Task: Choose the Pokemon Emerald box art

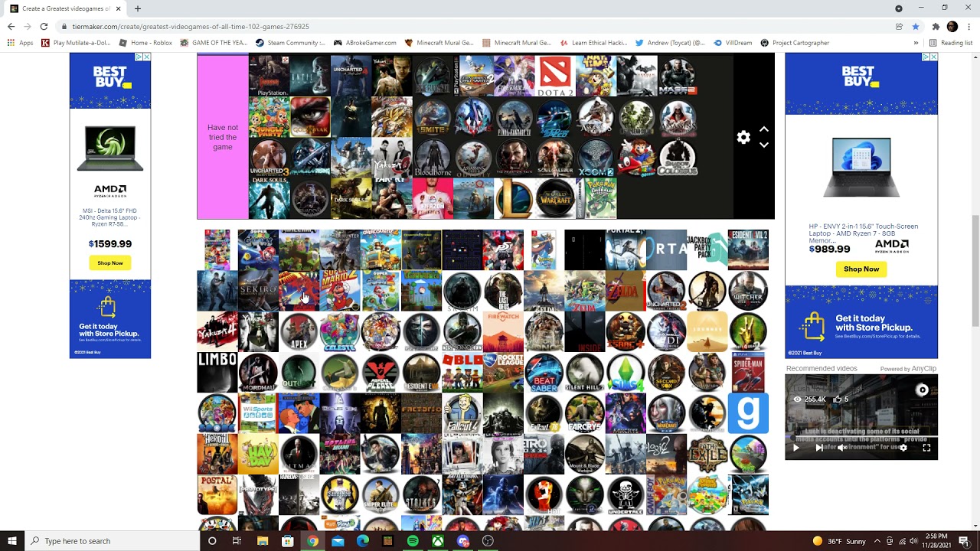Action: pos(596,199)
